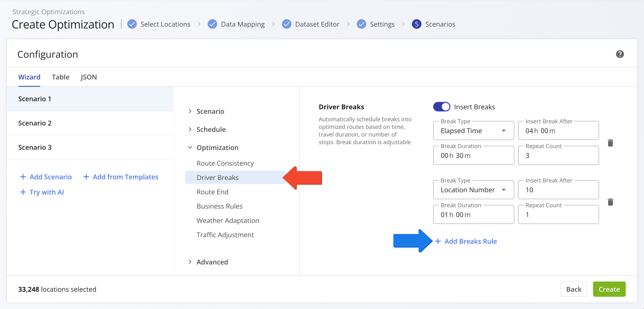
Task: Click the Settings checkmark step icon
Action: tap(361, 24)
